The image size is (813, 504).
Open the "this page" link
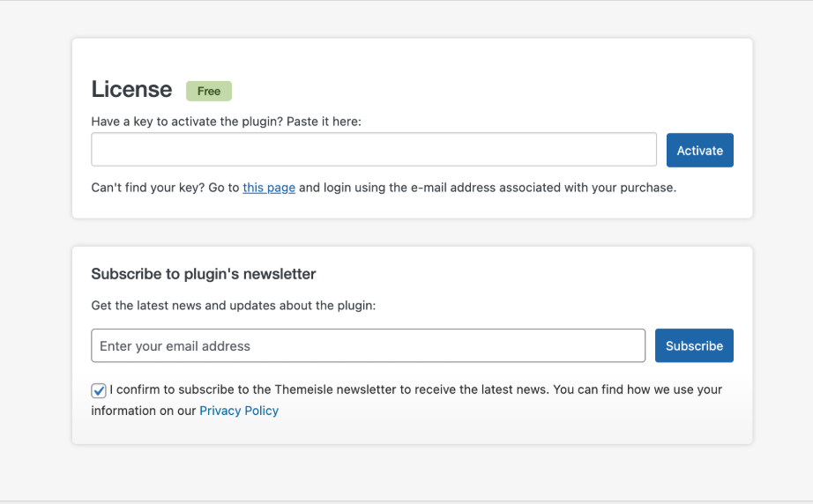click(x=269, y=188)
